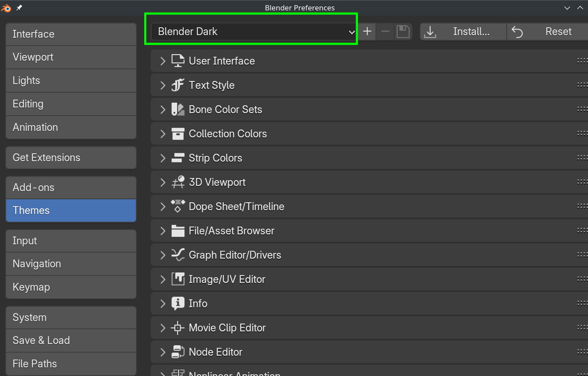The width and height of the screenshot is (588, 376).
Task: Expand the Collection Colors chevron
Action: 163,134
